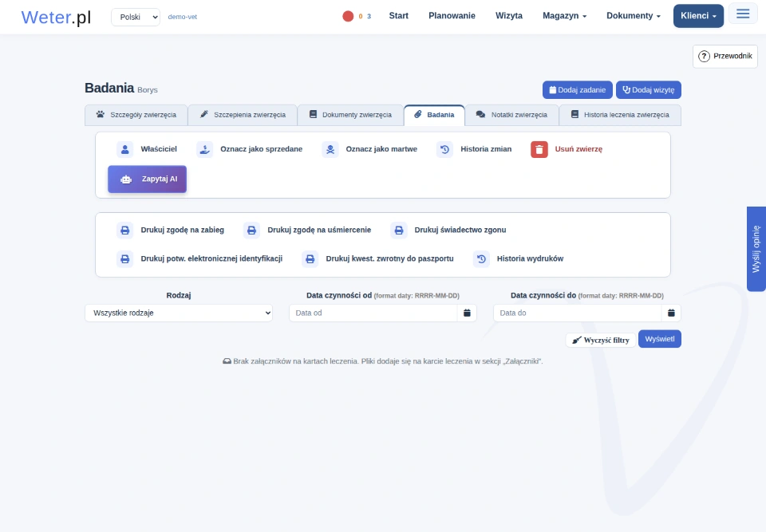
Task: Click the printer icon for elektronicznej identyfikacji
Action: 125,259
